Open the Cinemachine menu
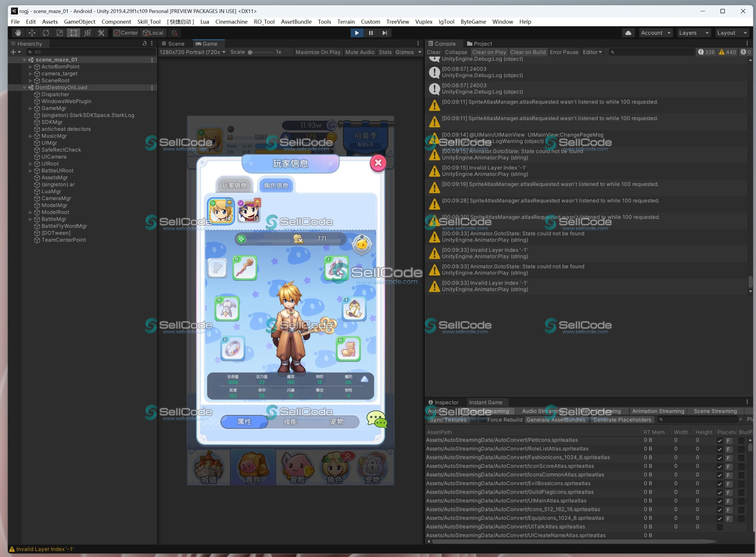 231,22
